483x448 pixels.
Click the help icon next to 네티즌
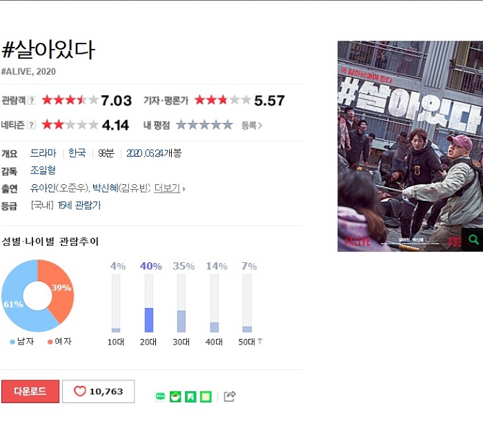point(31,125)
